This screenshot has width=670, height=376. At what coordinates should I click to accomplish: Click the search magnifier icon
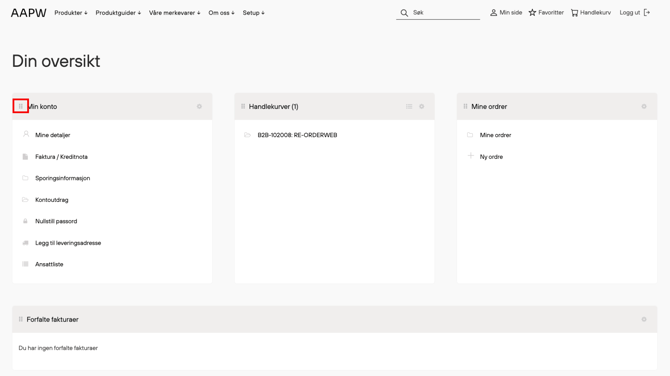pyautogui.click(x=404, y=13)
